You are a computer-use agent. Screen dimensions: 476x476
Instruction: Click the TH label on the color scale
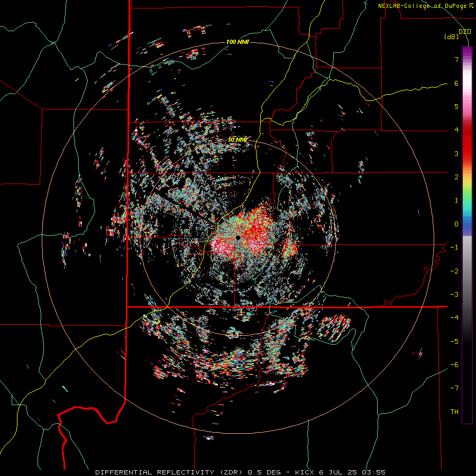[454, 412]
